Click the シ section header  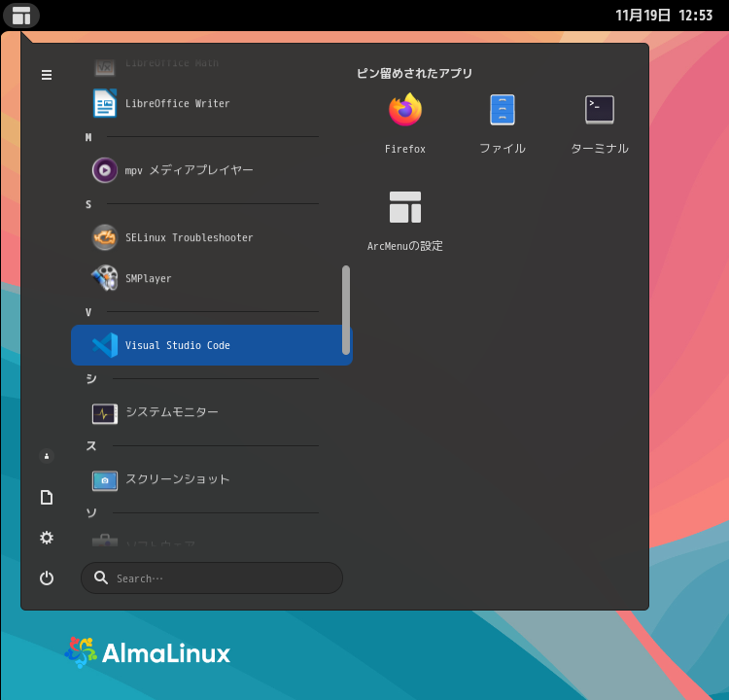pos(91,378)
